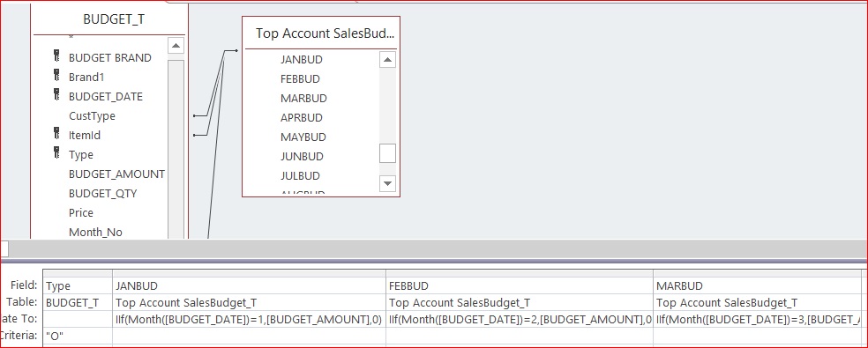The height and width of the screenshot is (348, 868).
Task: Click scroll down arrow in Top Account SalesBudget list
Action: pyautogui.click(x=387, y=183)
